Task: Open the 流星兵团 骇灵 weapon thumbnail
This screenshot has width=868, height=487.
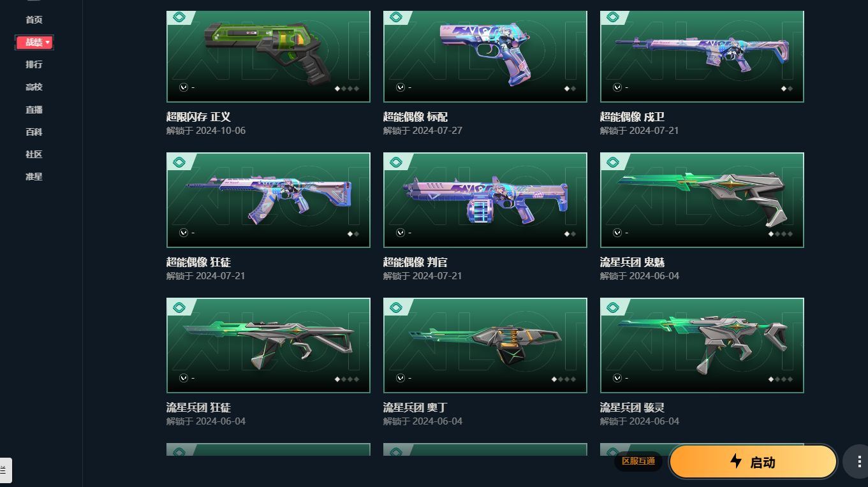Action: pyautogui.click(x=702, y=345)
